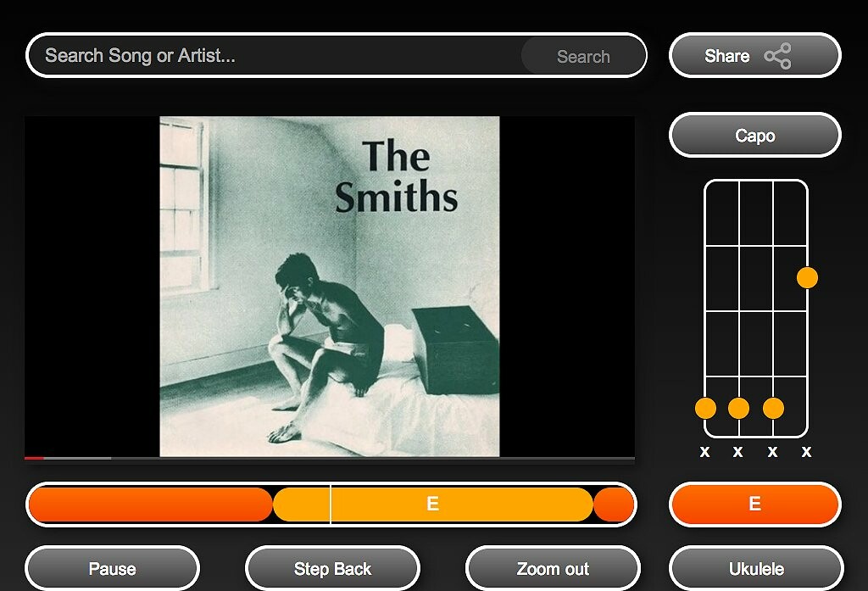Click the orange E chord label button

[755, 504]
